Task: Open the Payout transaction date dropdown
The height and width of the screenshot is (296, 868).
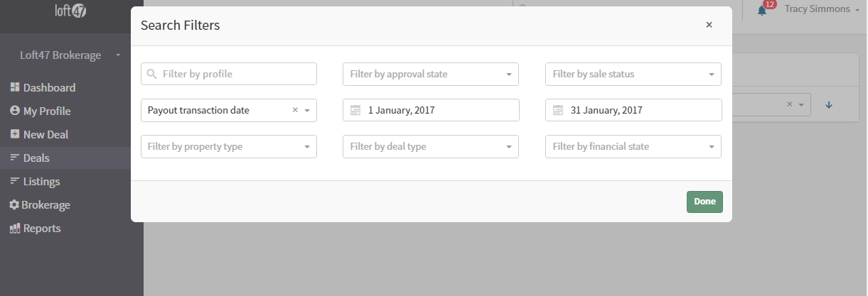Action: pyautogui.click(x=307, y=111)
